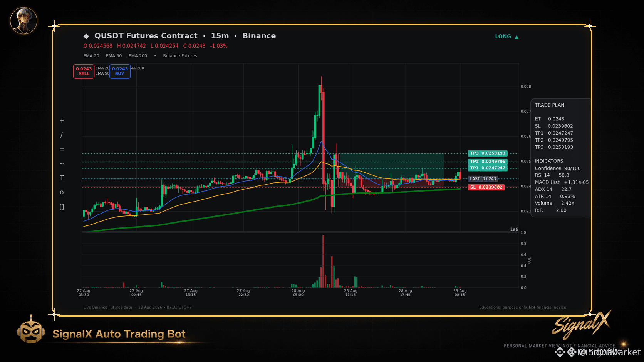Select EMA 200 in the header legend

(x=138, y=56)
